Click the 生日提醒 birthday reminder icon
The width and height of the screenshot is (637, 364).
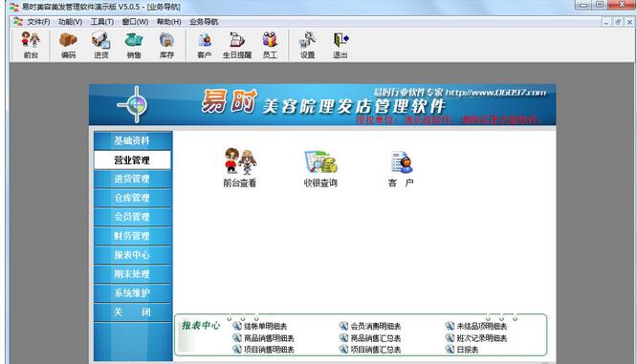[237, 45]
